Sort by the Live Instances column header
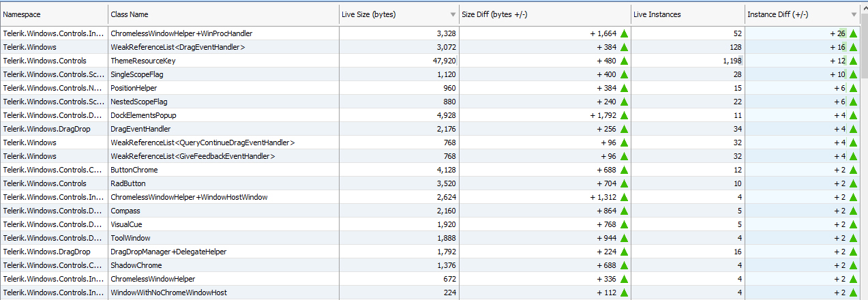 pos(687,14)
